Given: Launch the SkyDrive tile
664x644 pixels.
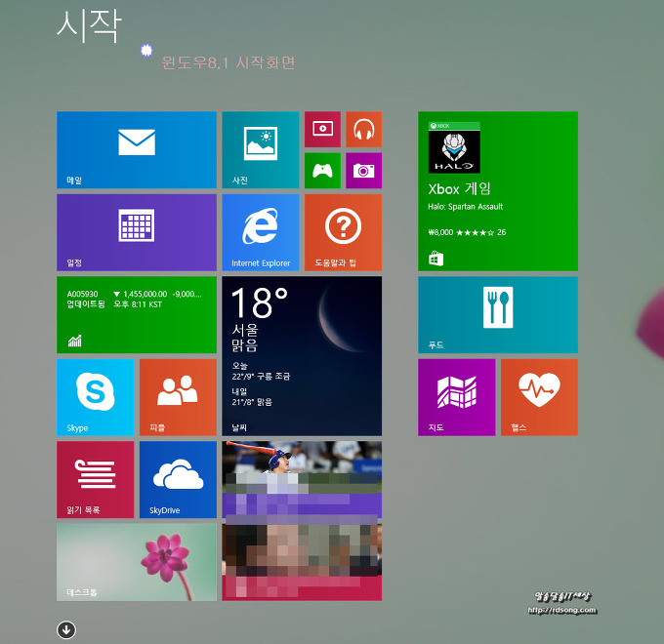Looking at the screenshot, I should tap(178, 479).
